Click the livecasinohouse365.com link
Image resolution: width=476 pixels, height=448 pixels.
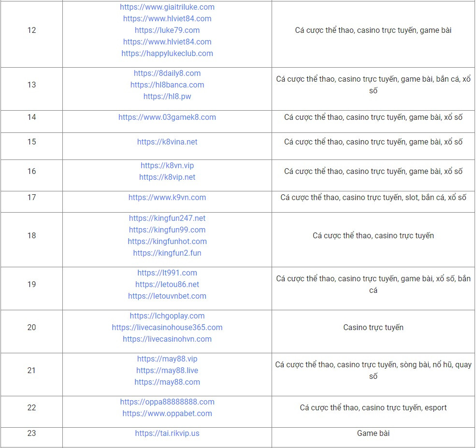(x=167, y=327)
